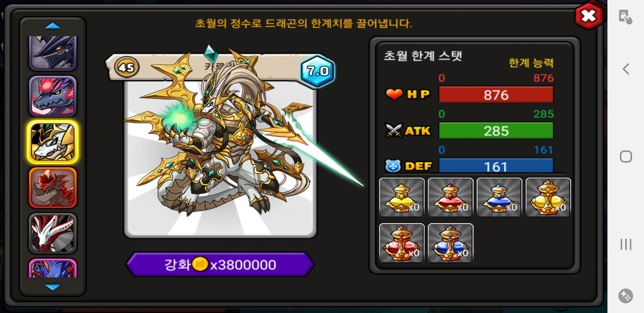The image size is (644, 313).
Task: Select the small blue essence potion
Action: point(499,197)
